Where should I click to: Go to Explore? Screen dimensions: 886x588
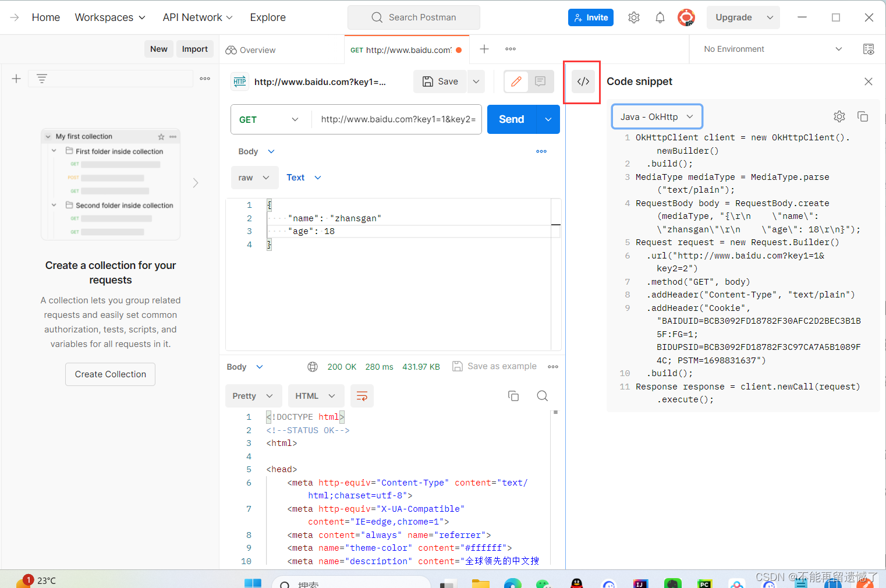click(x=268, y=17)
